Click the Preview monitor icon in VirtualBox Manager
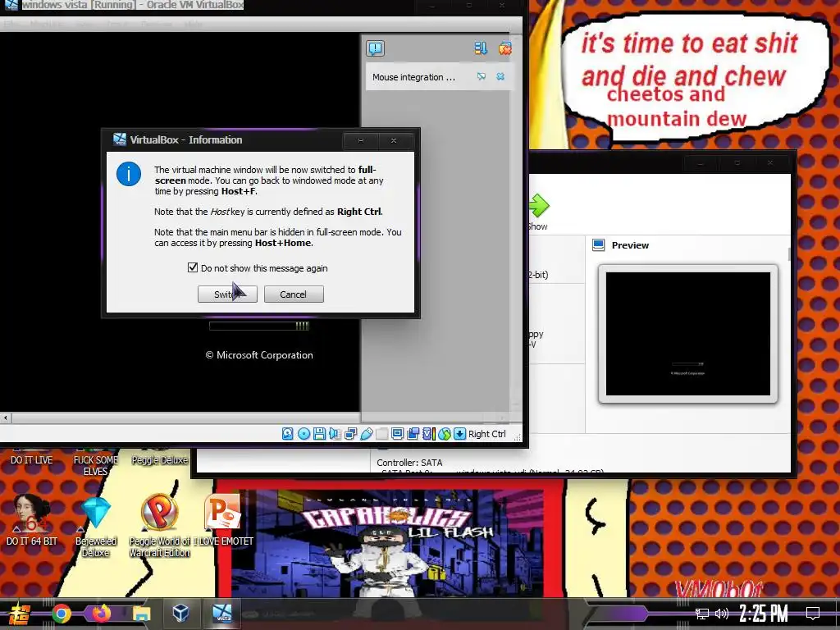The height and width of the screenshot is (630, 840). [x=598, y=245]
